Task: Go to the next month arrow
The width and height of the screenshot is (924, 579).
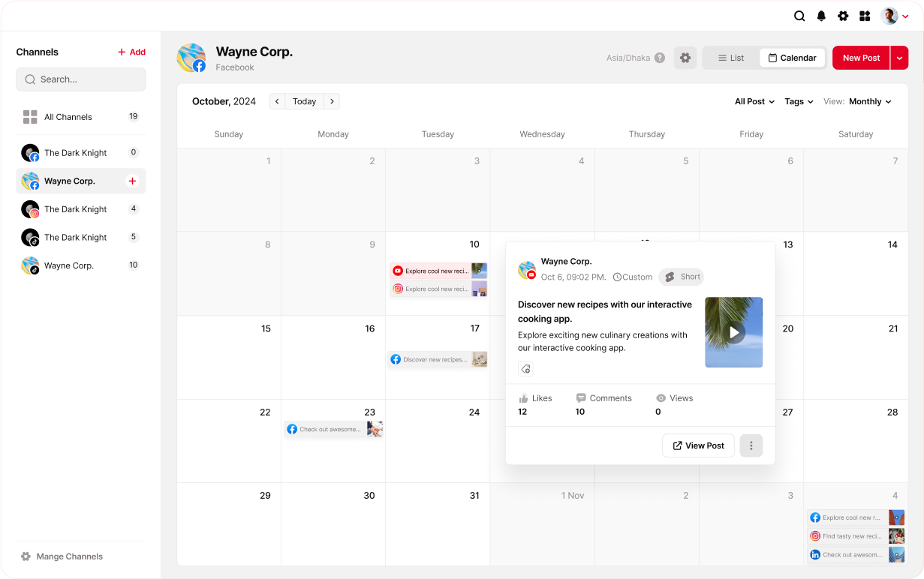Action: (x=332, y=101)
